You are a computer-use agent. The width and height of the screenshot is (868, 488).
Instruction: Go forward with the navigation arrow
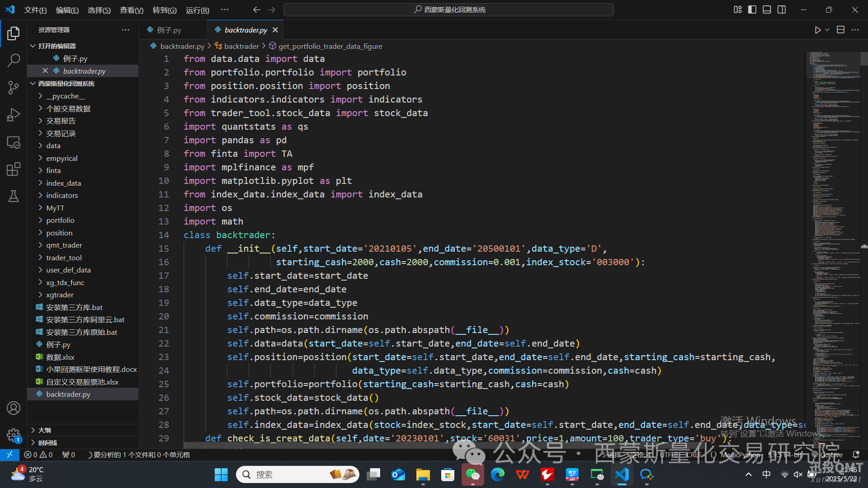click(271, 9)
